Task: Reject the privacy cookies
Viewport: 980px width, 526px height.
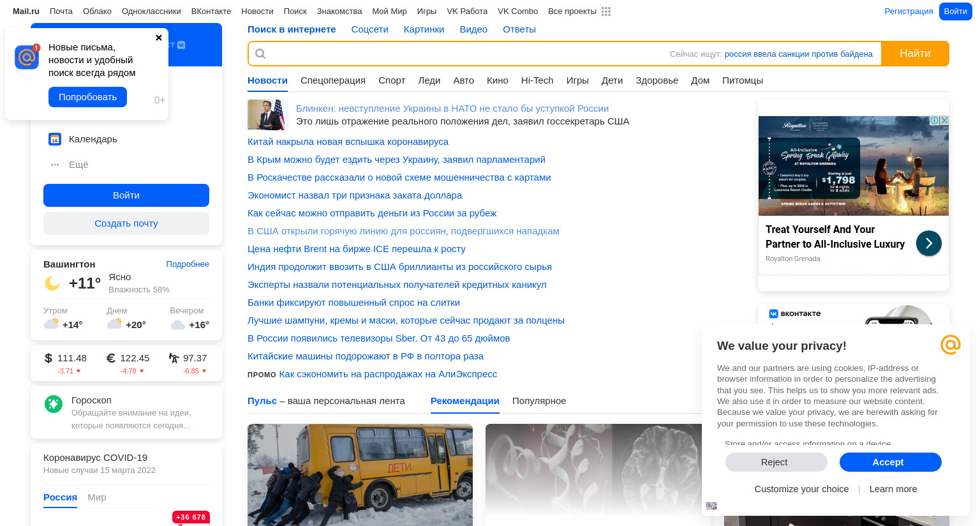Action: [776, 462]
